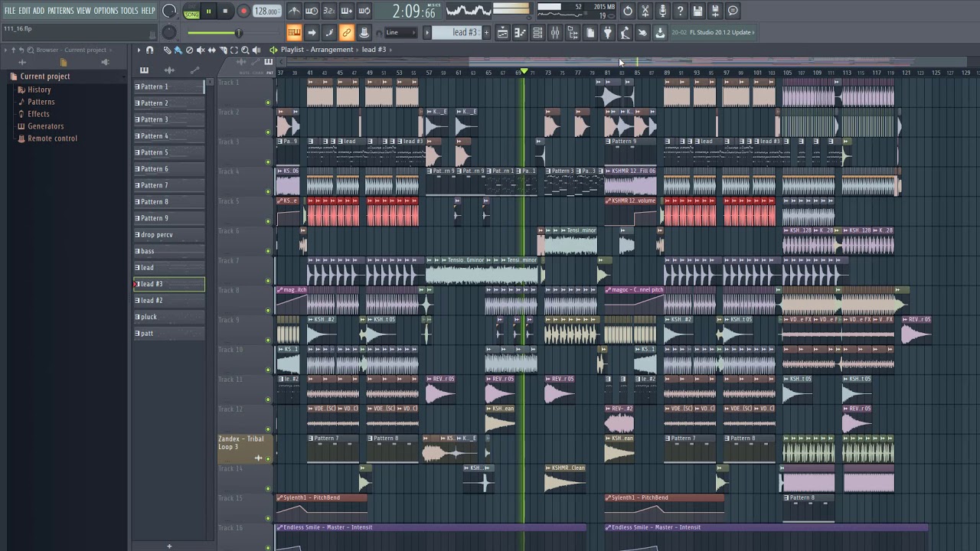This screenshot has width=980, height=551.
Task: Open the EDIT menu
Action: click(x=24, y=11)
